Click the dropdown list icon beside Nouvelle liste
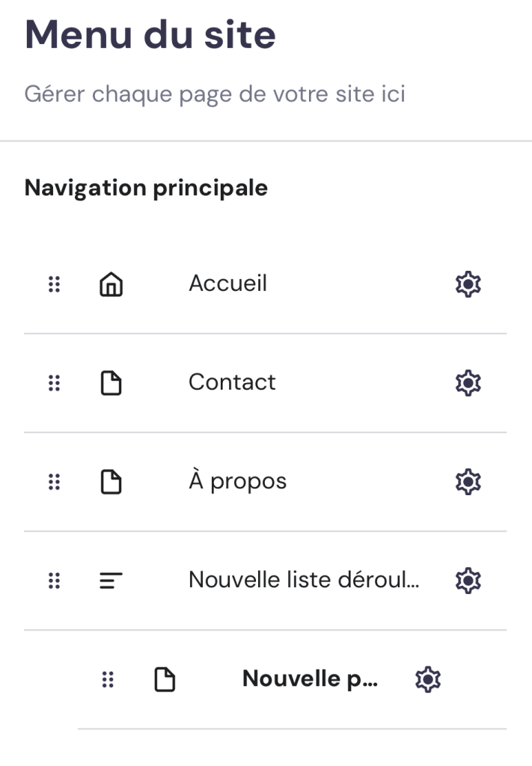Viewport: 532px width, 766px height. pyautogui.click(x=111, y=580)
